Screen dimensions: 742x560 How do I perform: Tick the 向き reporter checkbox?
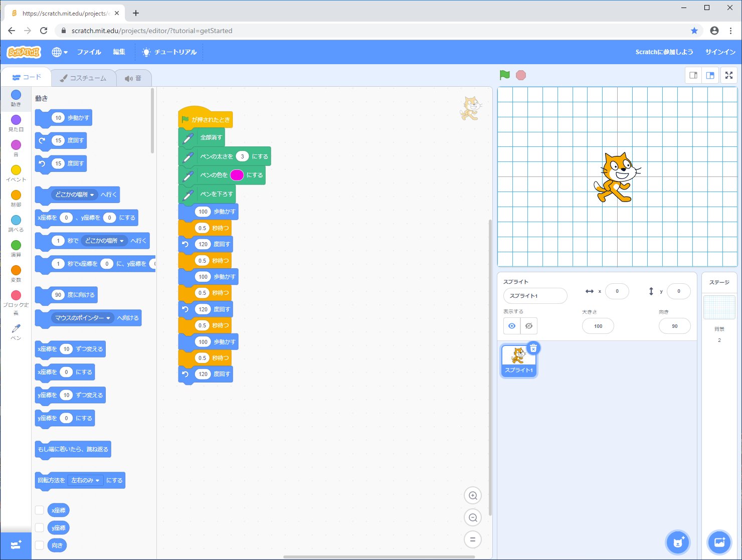[40, 545]
